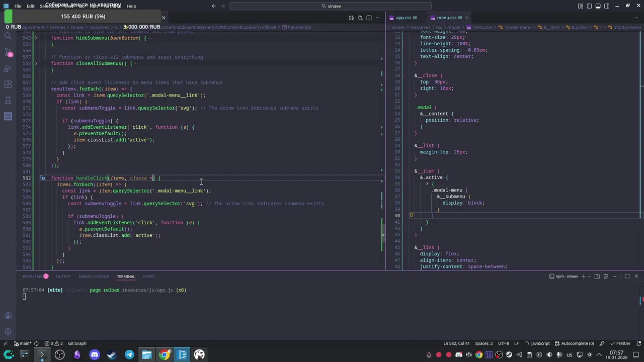Open the Search view in activity bar
Viewport: 644px width, 362px height.
click(x=8, y=36)
